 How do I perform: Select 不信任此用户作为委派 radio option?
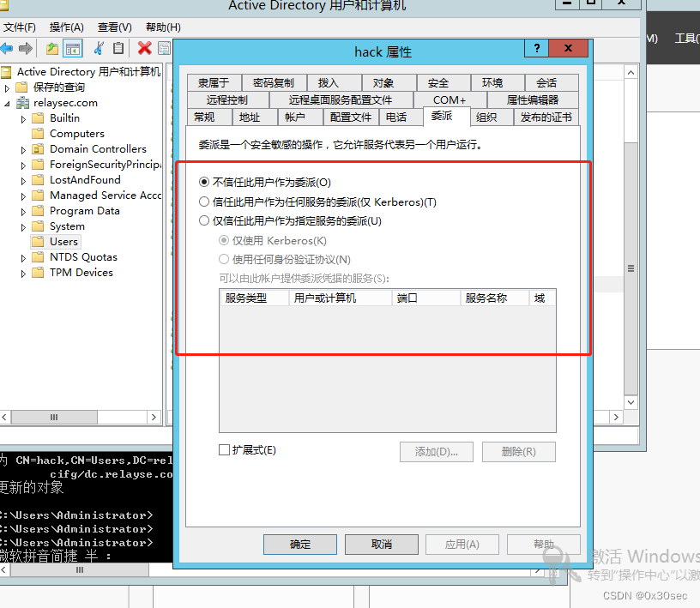[204, 182]
